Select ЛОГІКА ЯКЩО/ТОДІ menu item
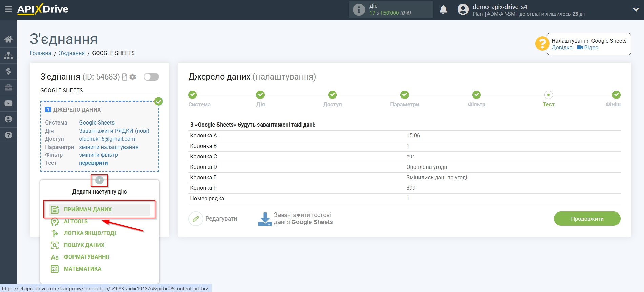This screenshot has height=292, width=644. 90,233
